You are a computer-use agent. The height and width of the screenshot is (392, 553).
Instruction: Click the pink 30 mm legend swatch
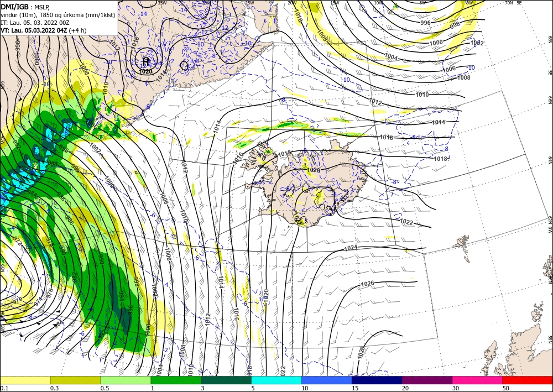(478, 380)
